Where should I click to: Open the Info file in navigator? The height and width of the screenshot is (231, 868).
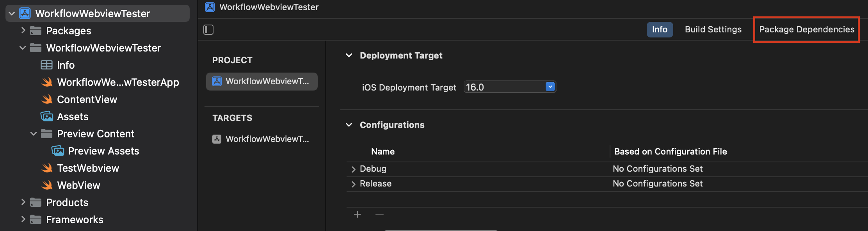coord(66,65)
